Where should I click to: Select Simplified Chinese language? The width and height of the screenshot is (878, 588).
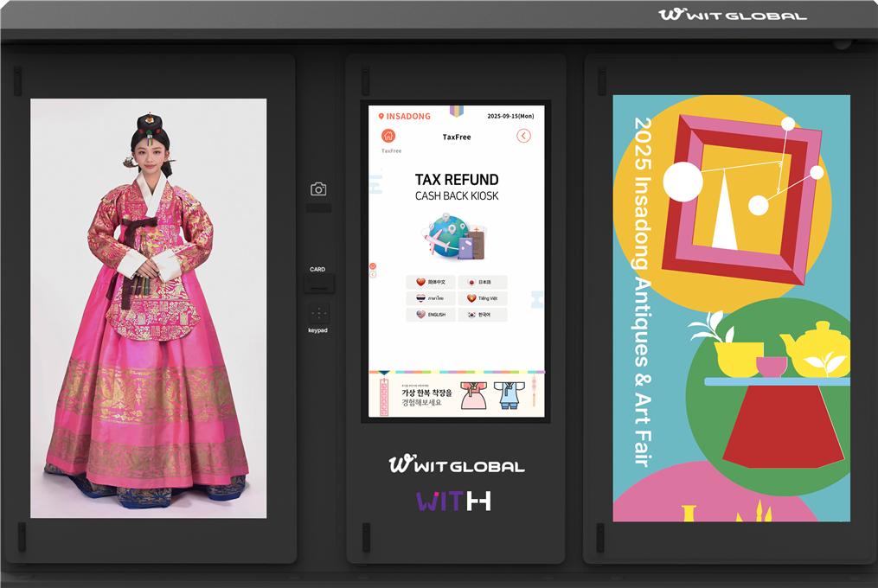point(431,282)
